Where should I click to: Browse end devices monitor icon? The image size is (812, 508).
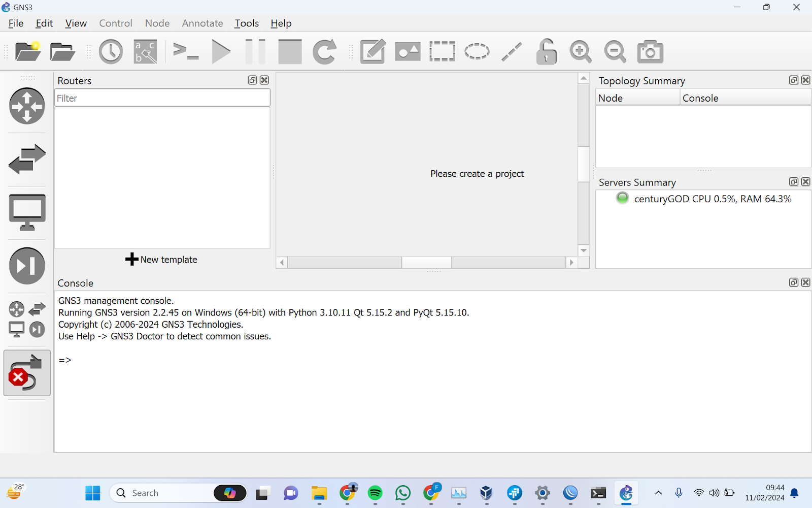[27, 212]
